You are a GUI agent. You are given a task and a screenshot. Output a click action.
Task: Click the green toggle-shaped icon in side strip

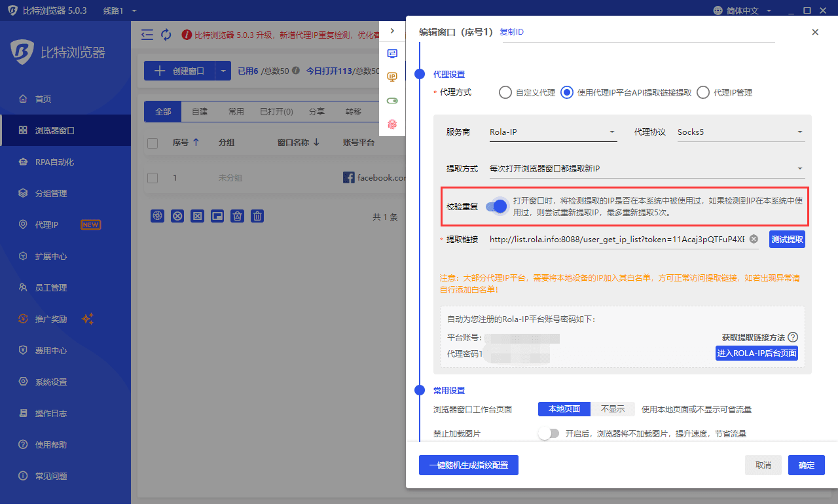[392, 101]
